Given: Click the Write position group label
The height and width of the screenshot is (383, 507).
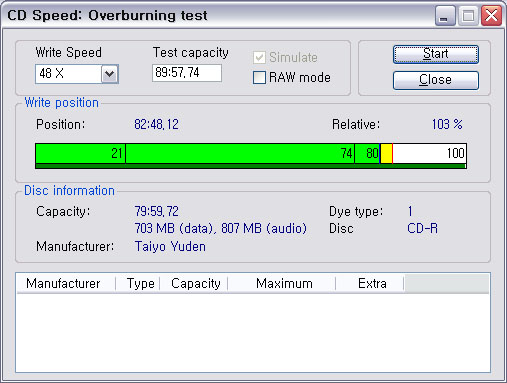Looking at the screenshot, I should (x=62, y=103).
